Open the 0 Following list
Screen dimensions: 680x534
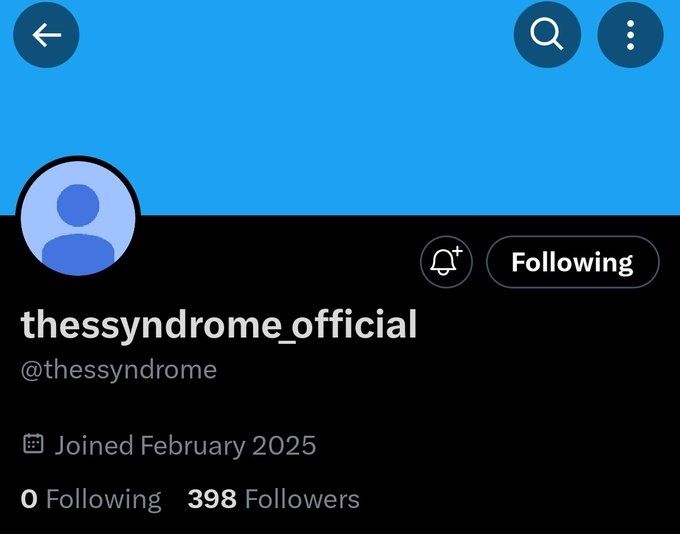click(91, 499)
